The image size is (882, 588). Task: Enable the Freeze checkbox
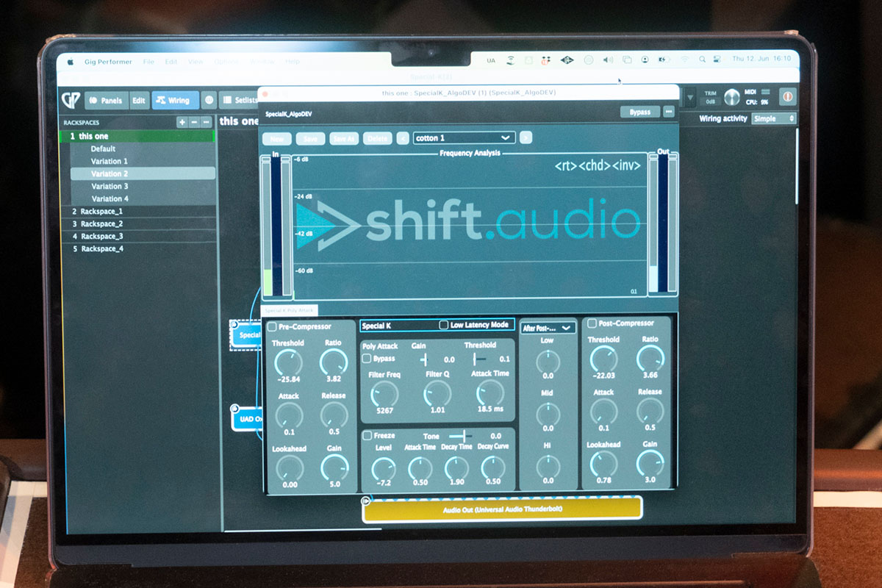point(367,436)
